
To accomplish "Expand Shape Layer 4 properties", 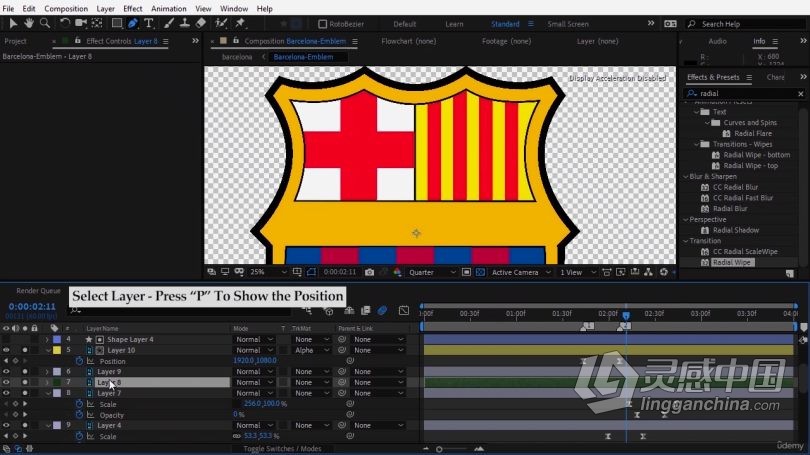I will (x=47, y=340).
